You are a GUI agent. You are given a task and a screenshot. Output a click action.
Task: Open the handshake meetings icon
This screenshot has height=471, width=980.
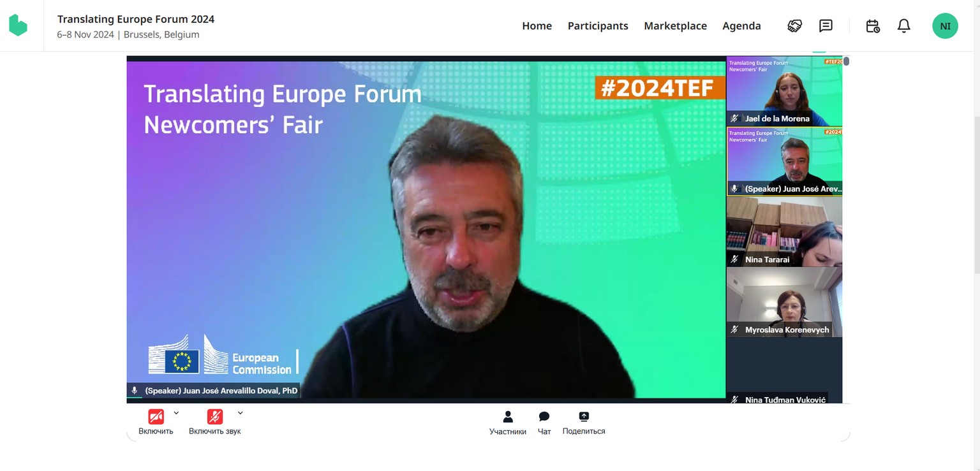coord(794,26)
